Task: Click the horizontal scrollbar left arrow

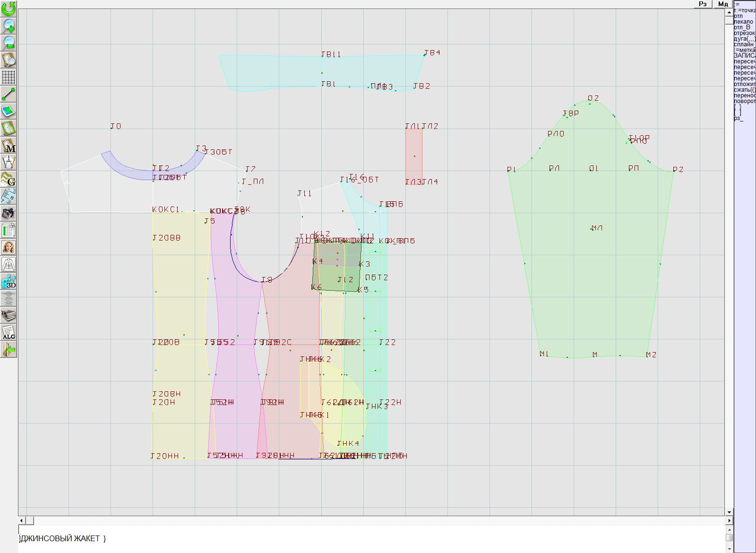Action: pos(21,520)
